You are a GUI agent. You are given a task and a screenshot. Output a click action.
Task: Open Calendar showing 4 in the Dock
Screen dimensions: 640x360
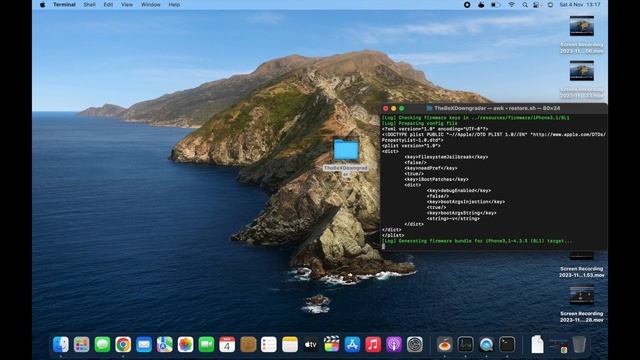(x=227, y=344)
